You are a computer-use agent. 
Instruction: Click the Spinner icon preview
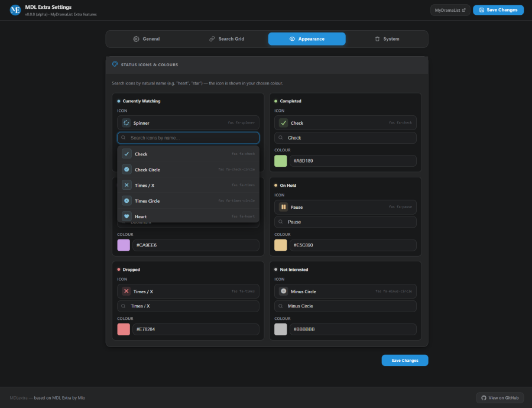point(126,123)
